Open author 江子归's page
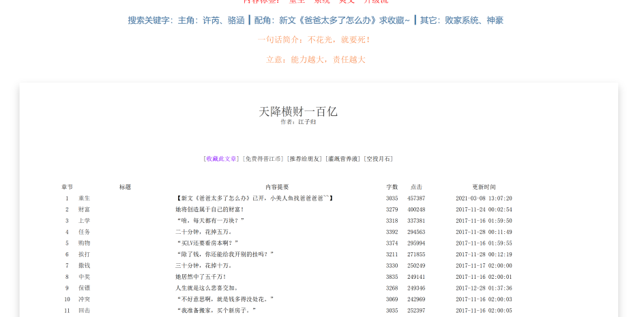Viewport: 644px width, 317px height. [x=307, y=122]
